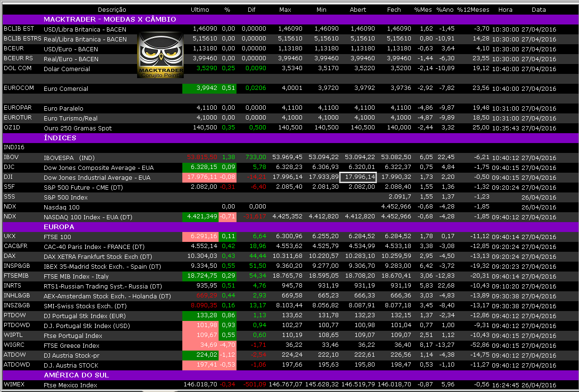Screen dimensions: 579x392
Task: Select the BCLIB EST ticker row
Action: click(289, 29)
